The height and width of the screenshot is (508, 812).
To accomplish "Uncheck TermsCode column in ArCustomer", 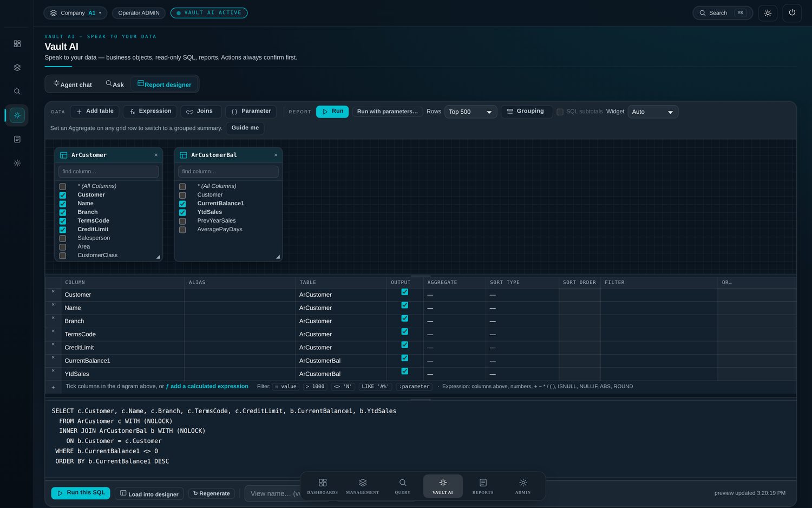I will point(63,221).
